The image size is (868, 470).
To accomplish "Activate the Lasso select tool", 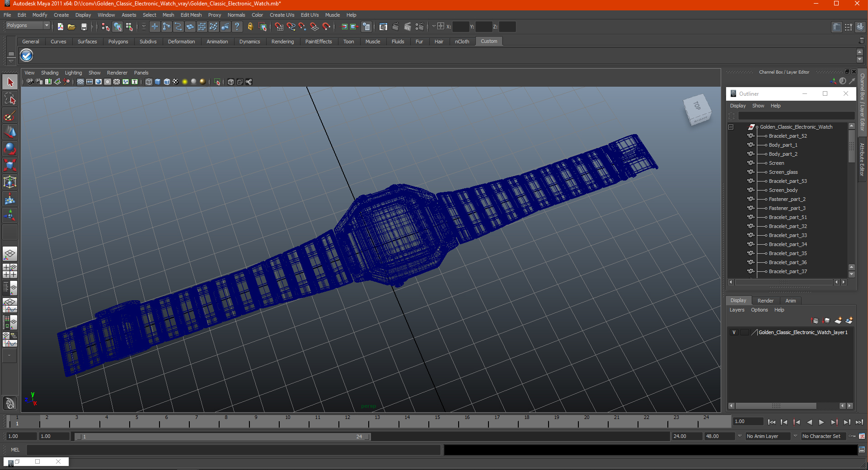I will (x=10, y=99).
